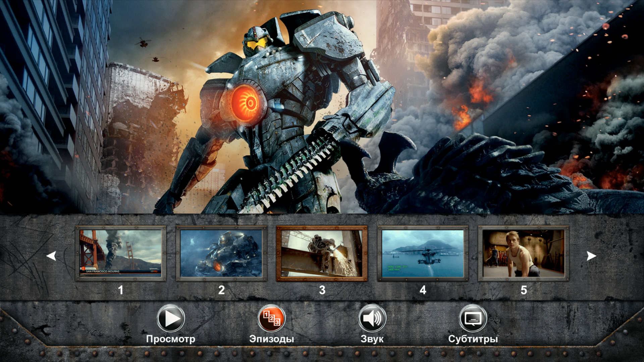Click the number 3 under third thumbnail

tap(322, 290)
